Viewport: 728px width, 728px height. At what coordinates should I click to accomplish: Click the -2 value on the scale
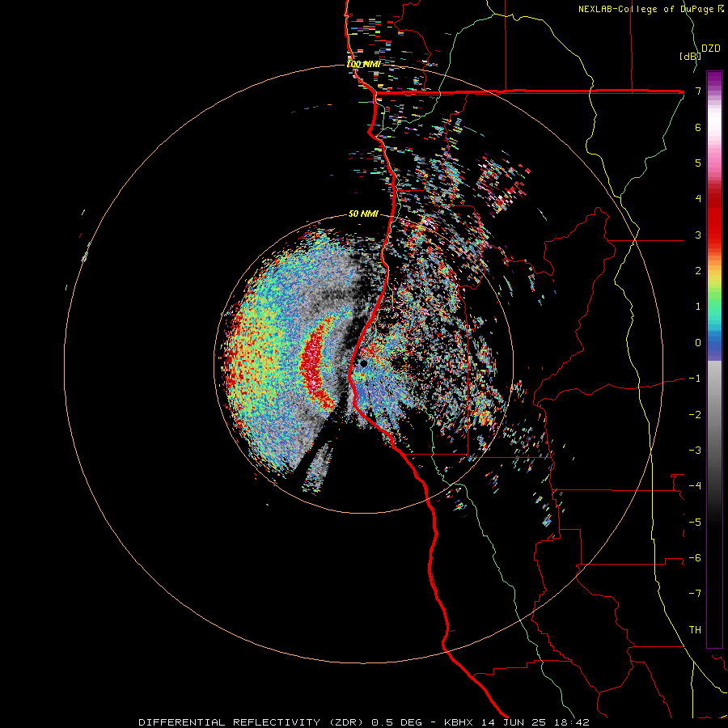[695, 415]
